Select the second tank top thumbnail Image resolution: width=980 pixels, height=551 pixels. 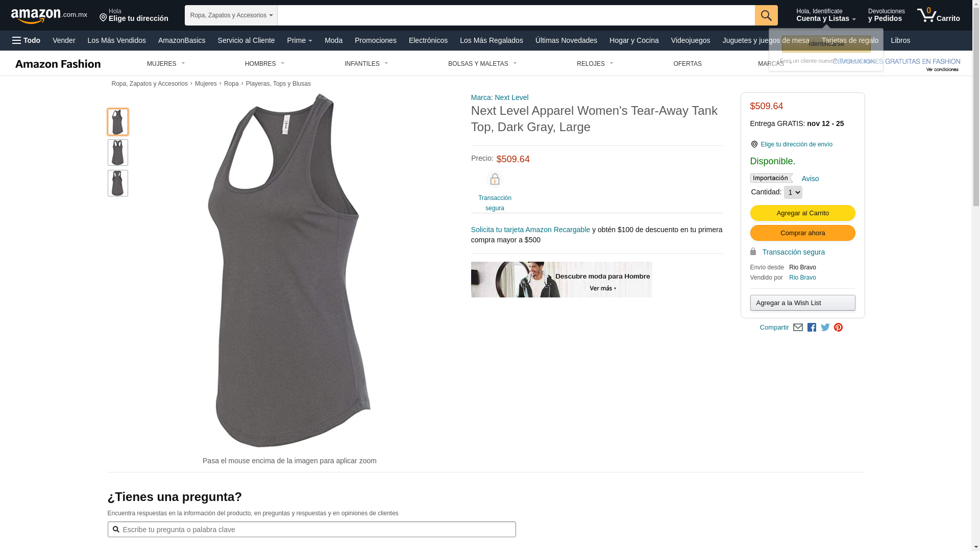[x=118, y=153]
